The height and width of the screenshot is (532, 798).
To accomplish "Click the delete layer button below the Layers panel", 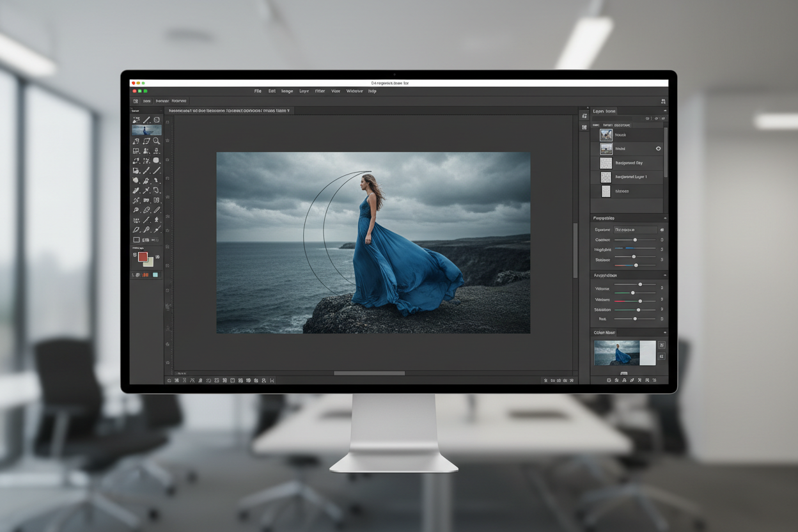I will [x=656, y=380].
